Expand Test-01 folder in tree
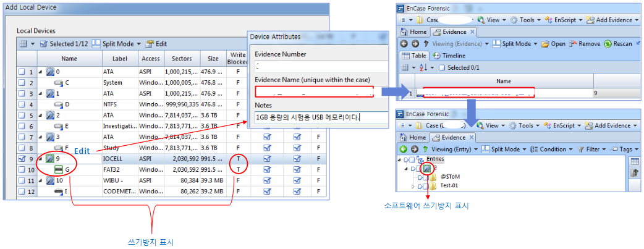The height and width of the screenshot is (249, 644). 413,186
